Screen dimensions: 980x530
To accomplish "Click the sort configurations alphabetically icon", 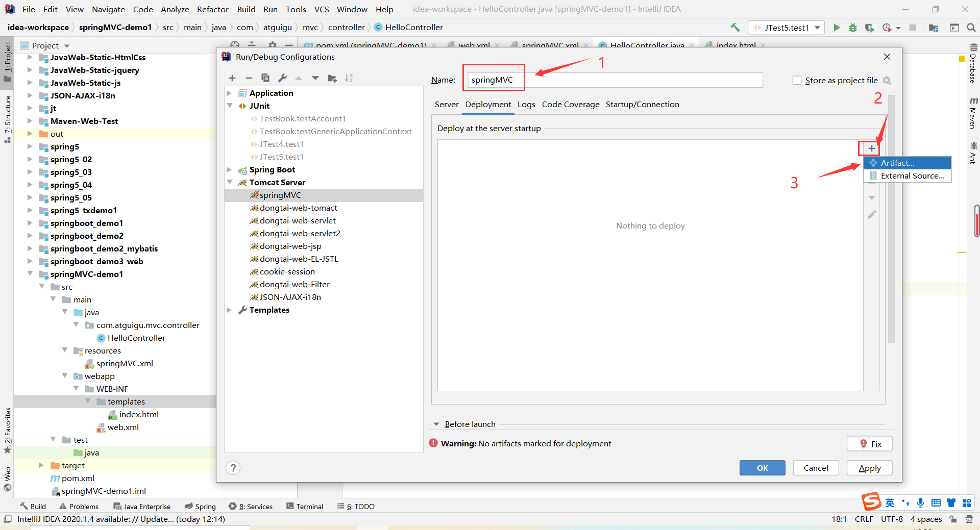I will pyautogui.click(x=349, y=78).
